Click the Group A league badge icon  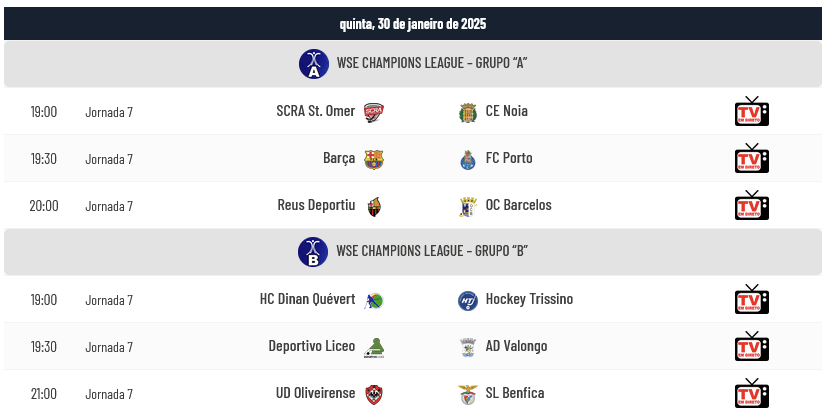[x=314, y=64]
